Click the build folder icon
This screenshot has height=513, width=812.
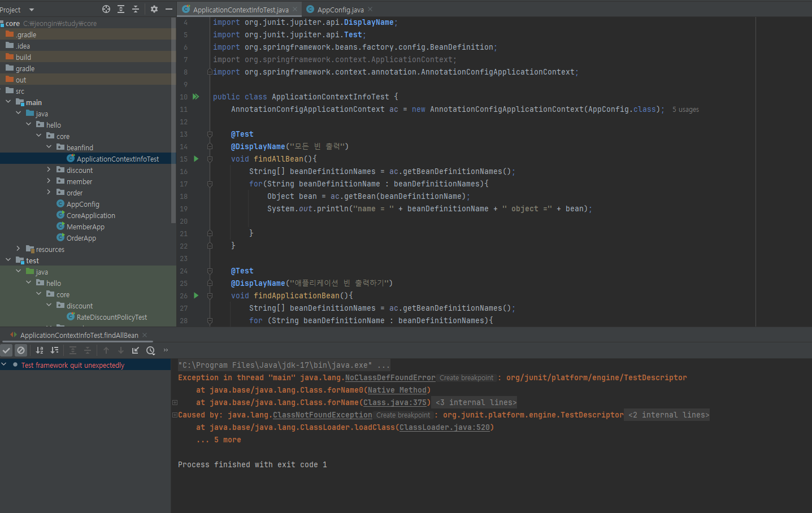point(10,57)
